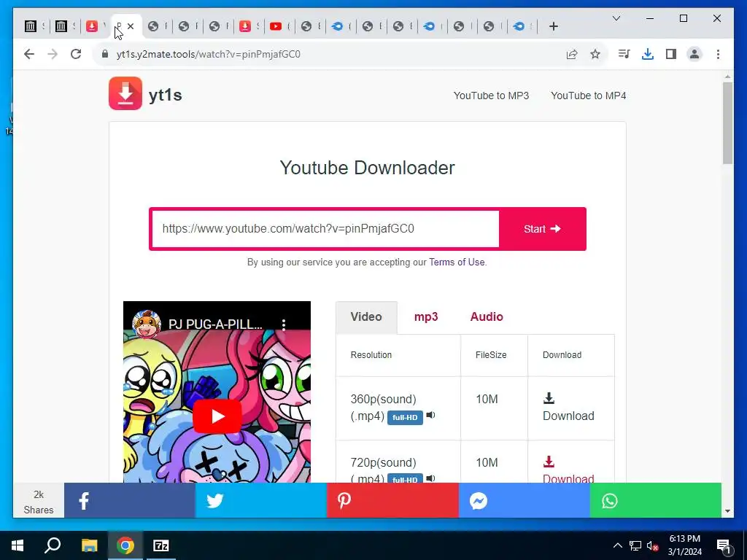This screenshot has height=560, width=747.
Task: Open the notification center icon
Action: click(724, 546)
